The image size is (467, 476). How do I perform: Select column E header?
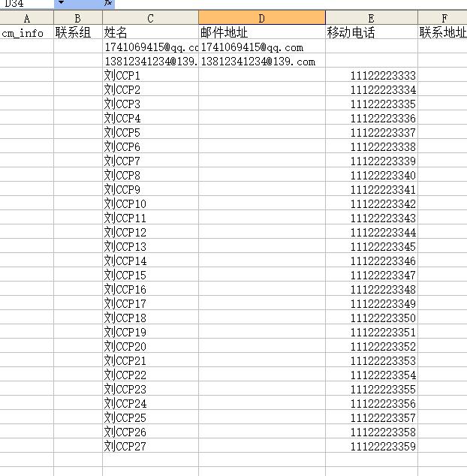[x=371, y=18]
